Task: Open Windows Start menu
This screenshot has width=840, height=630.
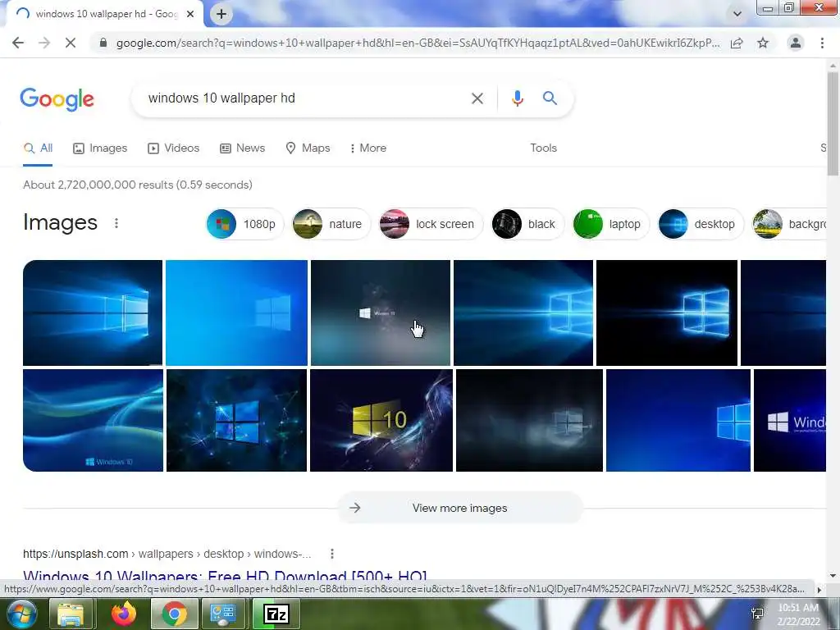Action: (21, 614)
